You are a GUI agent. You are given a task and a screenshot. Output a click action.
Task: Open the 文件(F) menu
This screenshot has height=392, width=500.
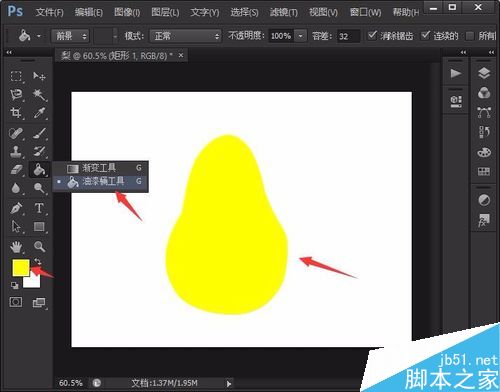pos(49,12)
